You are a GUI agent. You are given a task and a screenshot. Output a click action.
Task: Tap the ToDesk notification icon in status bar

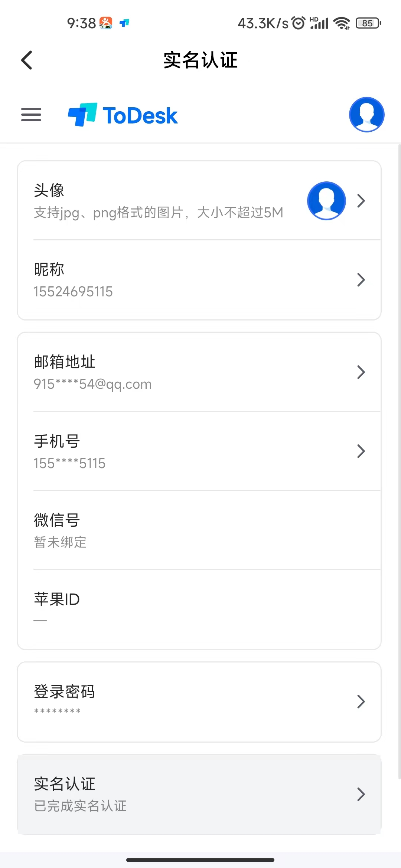pos(124,23)
